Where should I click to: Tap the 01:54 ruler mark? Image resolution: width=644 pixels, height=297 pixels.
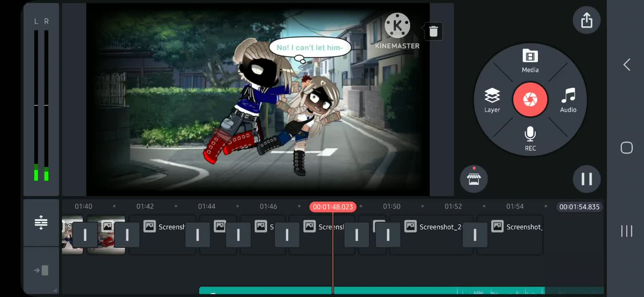[x=515, y=206]
